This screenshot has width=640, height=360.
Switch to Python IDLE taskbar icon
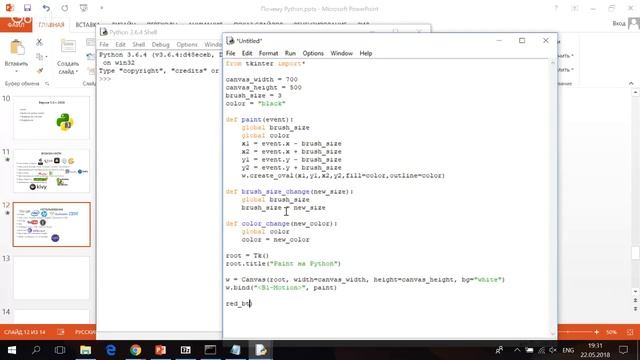[x=261, y=350]
